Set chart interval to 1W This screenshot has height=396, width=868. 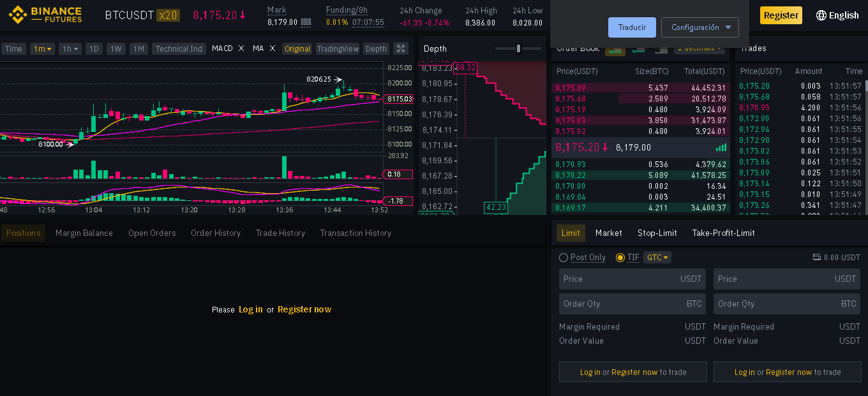coord(116,48)
